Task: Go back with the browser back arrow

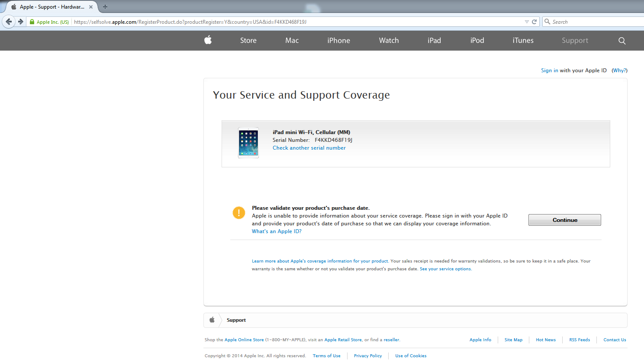Action: pyautogui.click(x=9, y=22)
